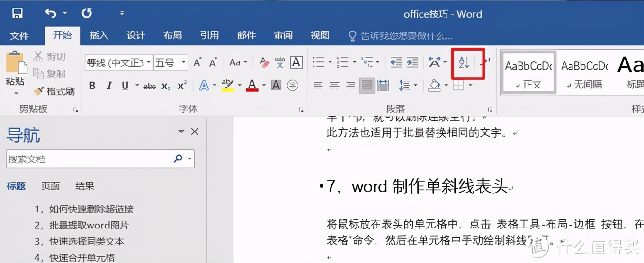Open the phonetic guide (拼音指南) icon
This screenshot has width=644, height=263.
(280, 62)
